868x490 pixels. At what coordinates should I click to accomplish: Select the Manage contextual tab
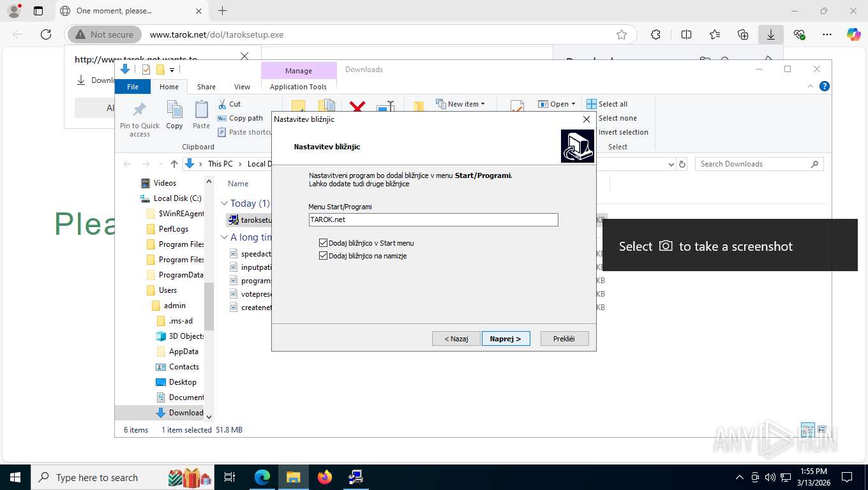click(x=299, y=71)
